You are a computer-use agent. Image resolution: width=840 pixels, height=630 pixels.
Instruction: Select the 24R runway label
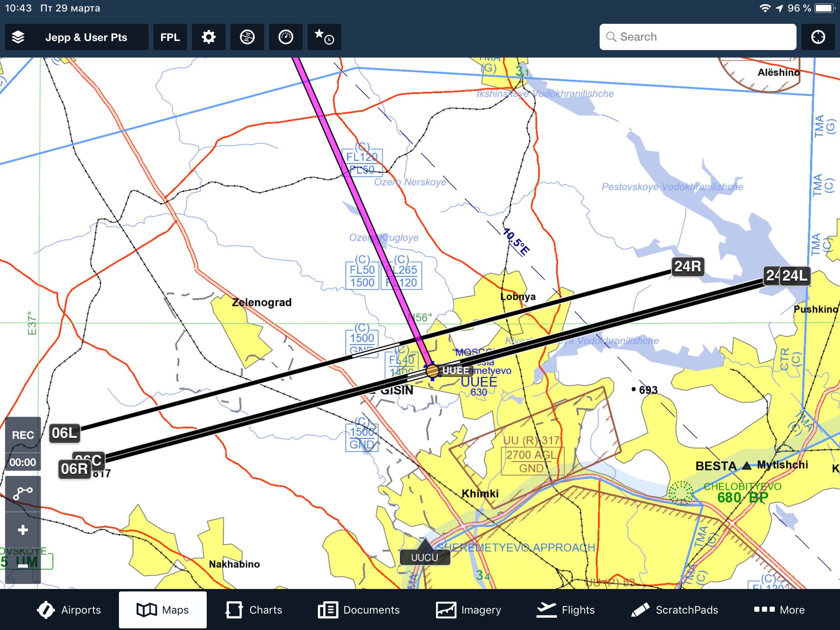click(x=688, y=266)
